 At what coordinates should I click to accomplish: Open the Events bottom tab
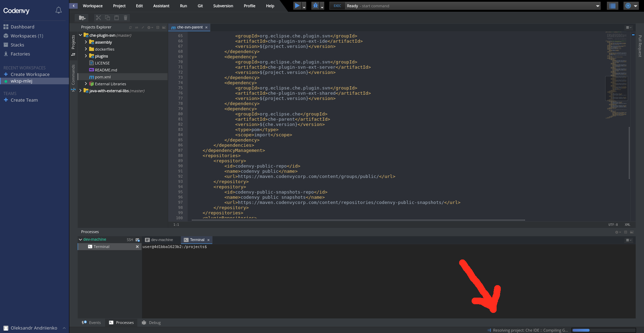[92, 323]
